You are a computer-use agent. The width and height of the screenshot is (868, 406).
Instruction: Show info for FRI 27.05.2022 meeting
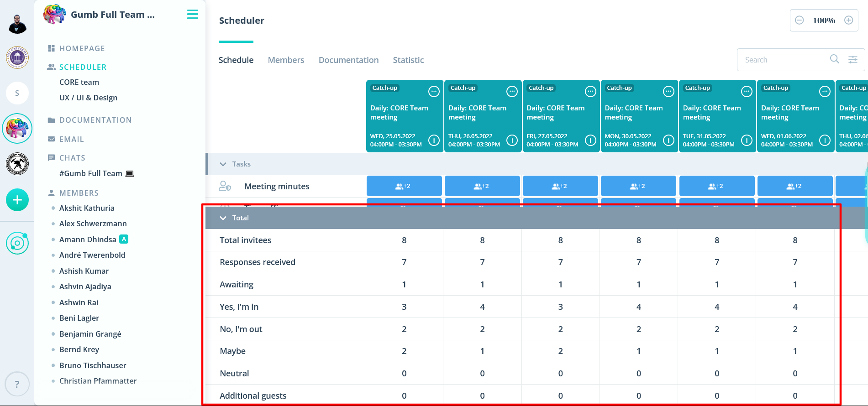point(590,140)
